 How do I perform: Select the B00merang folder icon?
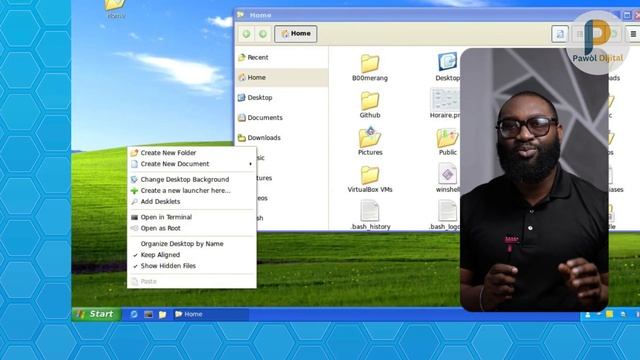click(x=370, y=64)
